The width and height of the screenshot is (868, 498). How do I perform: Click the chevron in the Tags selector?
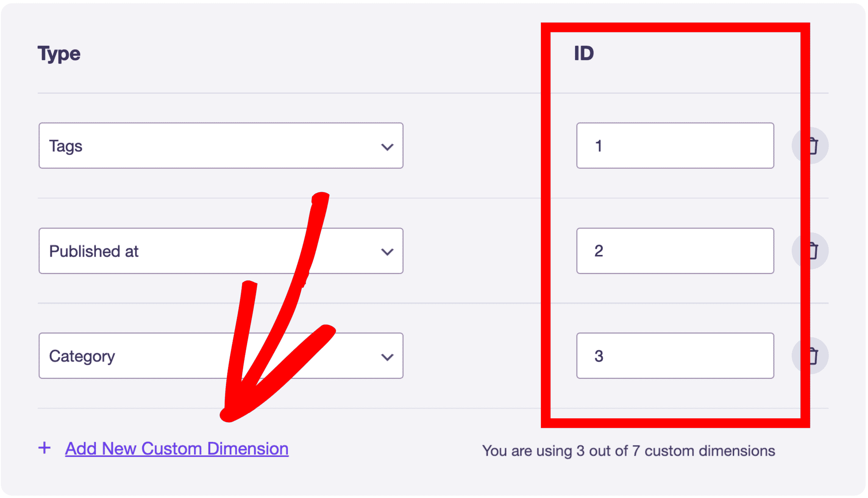(x=386, y=147)
